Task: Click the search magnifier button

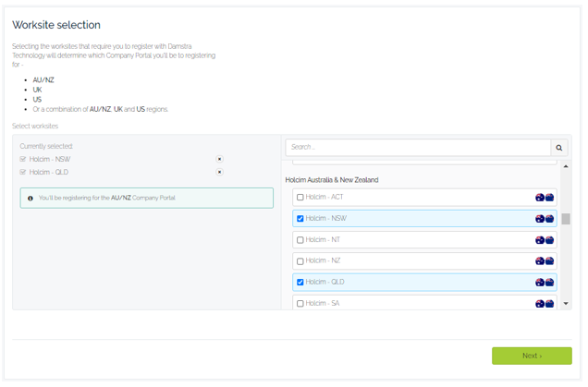Action: coord(558,147)
